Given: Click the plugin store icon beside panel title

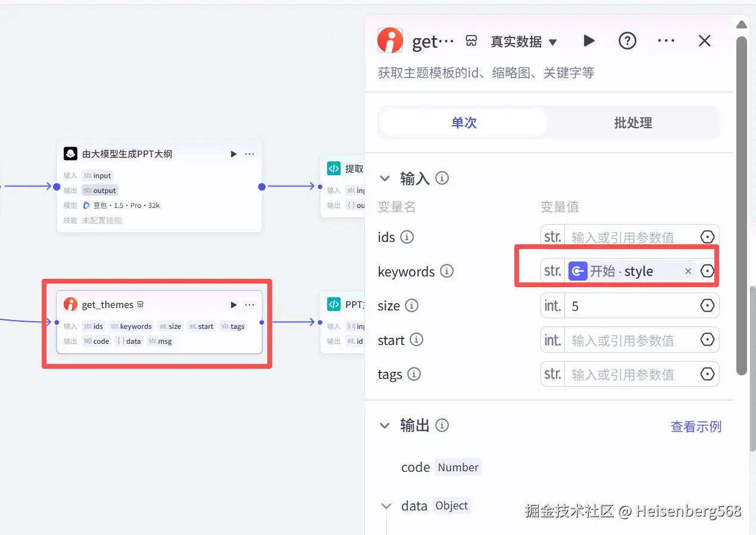Looking at the screenshot, I should tap(471, 41).
